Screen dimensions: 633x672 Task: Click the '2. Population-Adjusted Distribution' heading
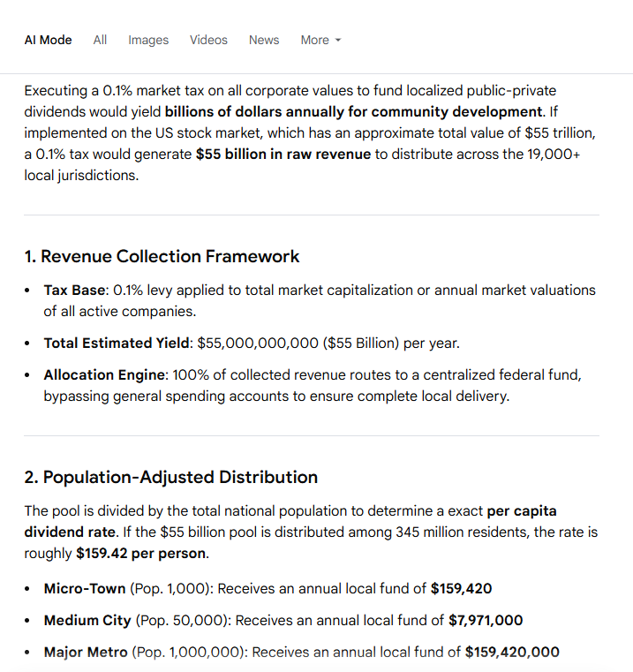point(171,477)
